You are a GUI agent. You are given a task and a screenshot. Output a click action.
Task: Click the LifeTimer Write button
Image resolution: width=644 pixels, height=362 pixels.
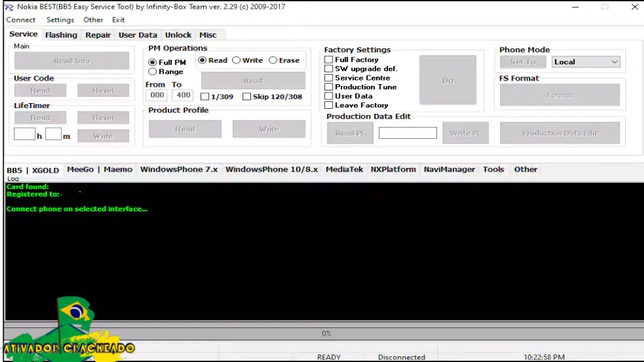103,136
